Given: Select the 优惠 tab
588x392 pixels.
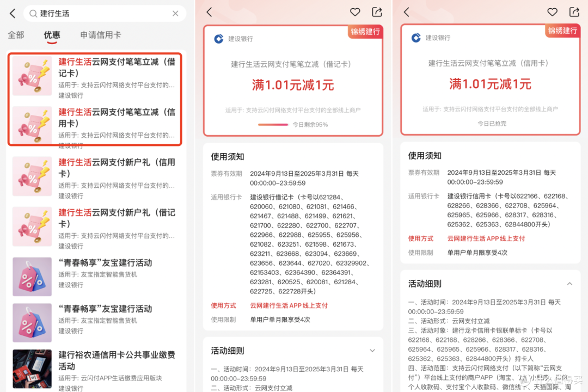Looking at the screenshot, I should [52, 35].
